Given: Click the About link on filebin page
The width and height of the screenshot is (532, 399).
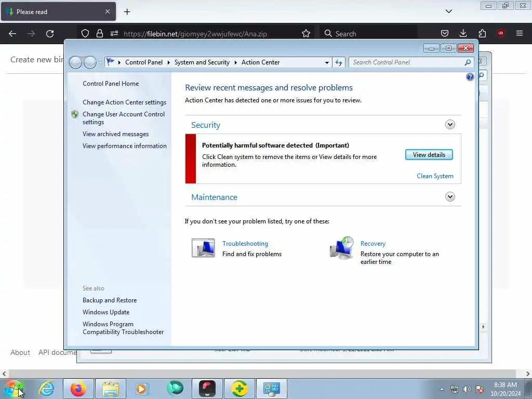Looking at the screenshot, I should click(x=20, y=353).
